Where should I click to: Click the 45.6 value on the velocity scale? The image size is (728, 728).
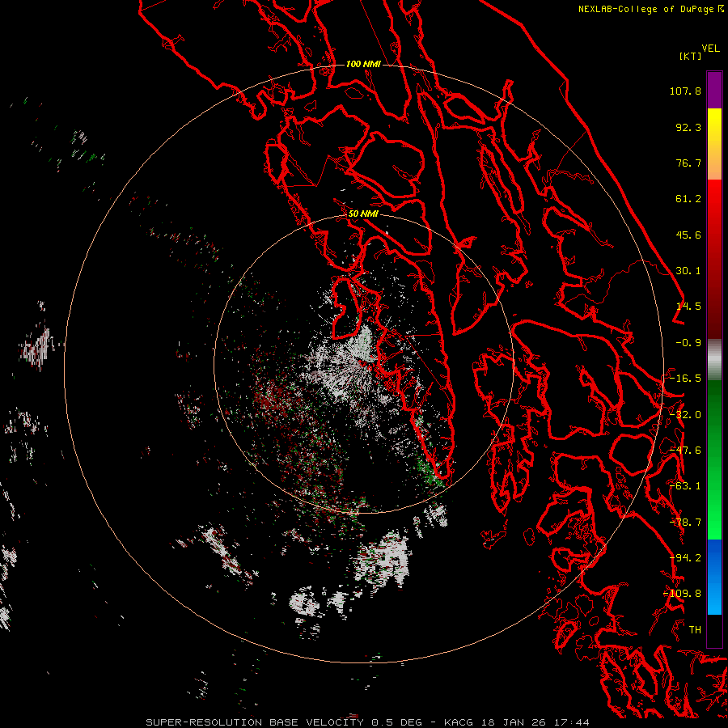(688, 235)
